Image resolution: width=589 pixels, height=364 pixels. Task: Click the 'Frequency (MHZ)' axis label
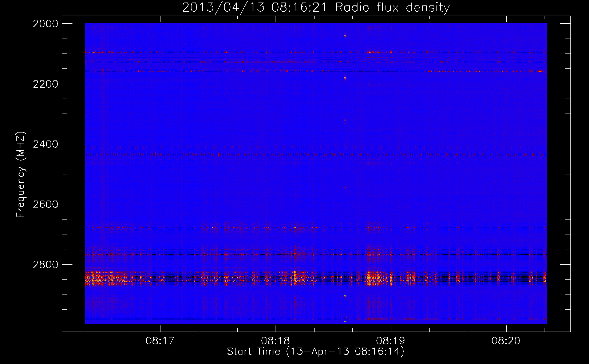click(x=21, y=175)
